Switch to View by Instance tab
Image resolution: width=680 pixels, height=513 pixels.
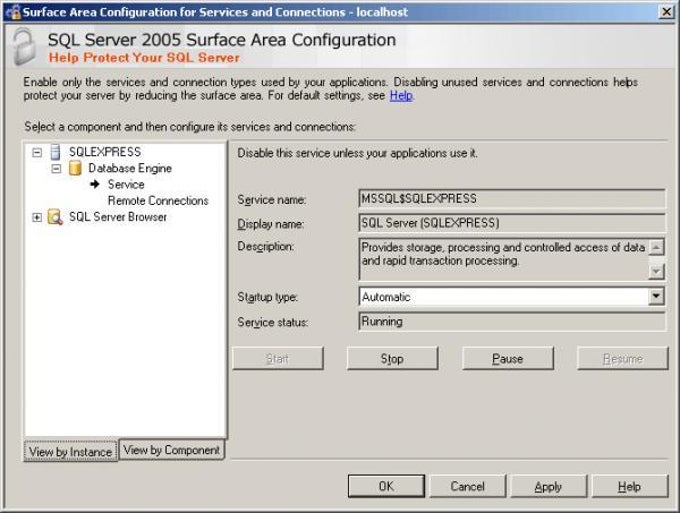(70, 451)
